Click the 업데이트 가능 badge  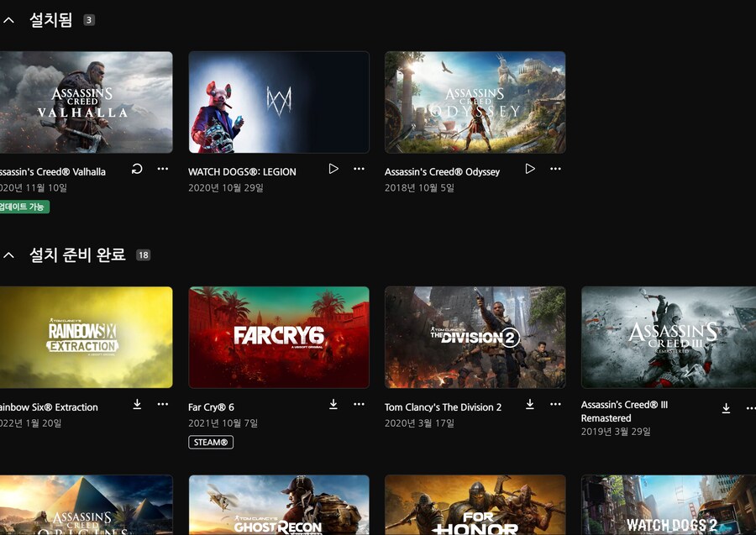pyautogui.click(x=24, y=207)
